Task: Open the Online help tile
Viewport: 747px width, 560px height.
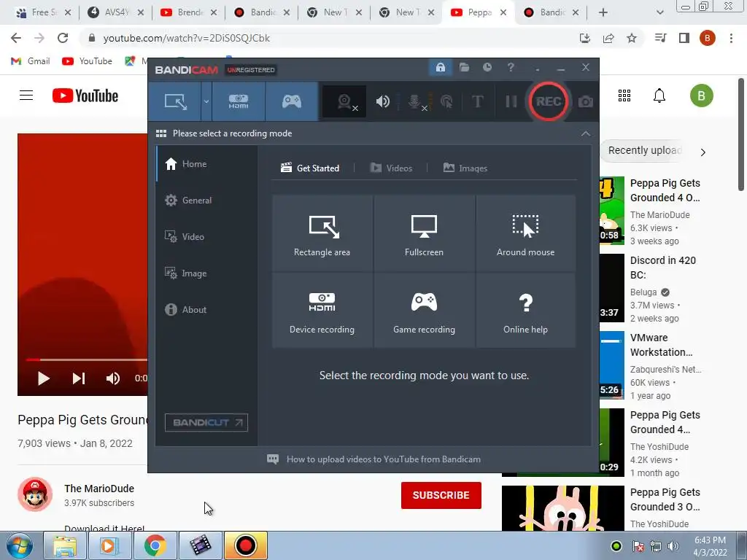Action: [525, 310]
